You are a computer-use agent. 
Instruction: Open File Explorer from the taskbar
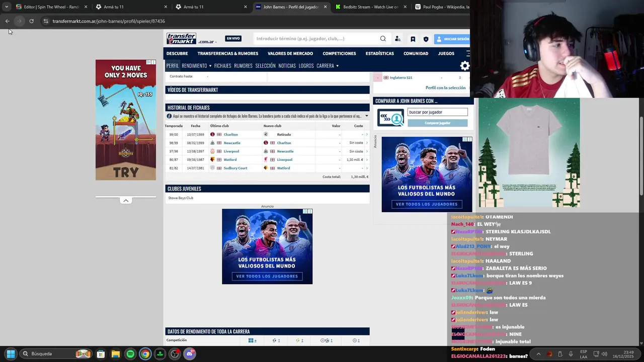pyautogui.click(x=115, y=354)
